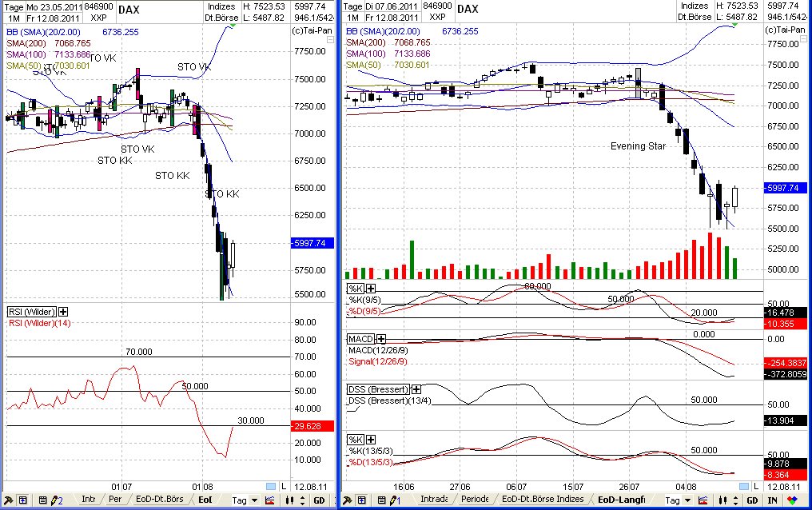Select the pen annotation tool marked 1
This screenshot has width=812, height=510.
[393, 499]
